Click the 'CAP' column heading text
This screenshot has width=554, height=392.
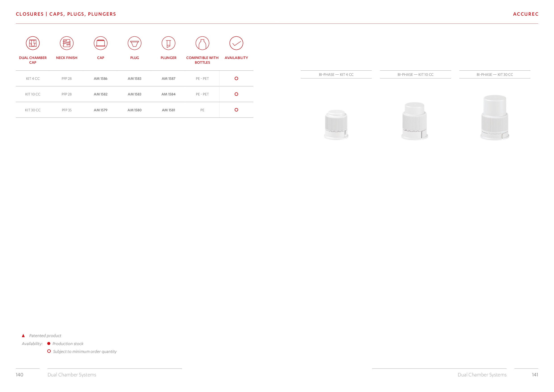pos(101,58)
